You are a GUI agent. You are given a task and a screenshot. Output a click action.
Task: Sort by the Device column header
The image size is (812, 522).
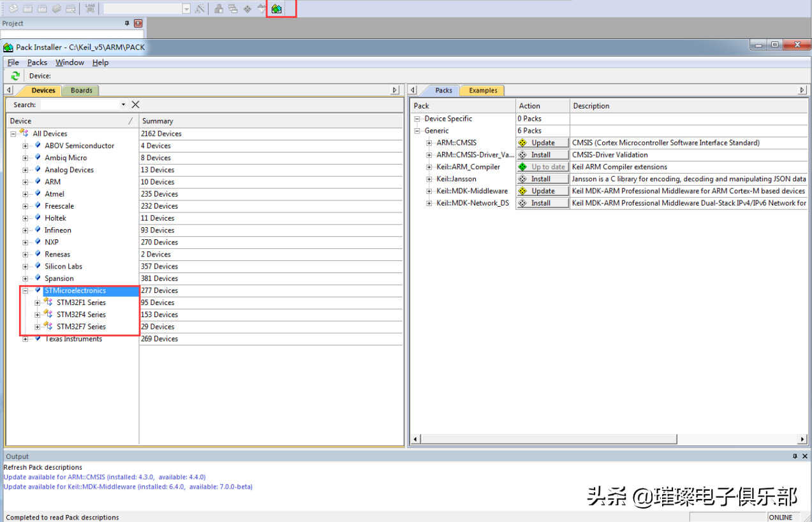pyautogui.click(x=72, y=121)
